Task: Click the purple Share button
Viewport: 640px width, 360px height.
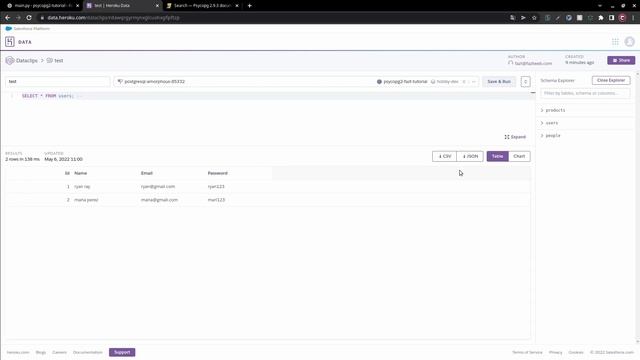Action: (621, 60)
